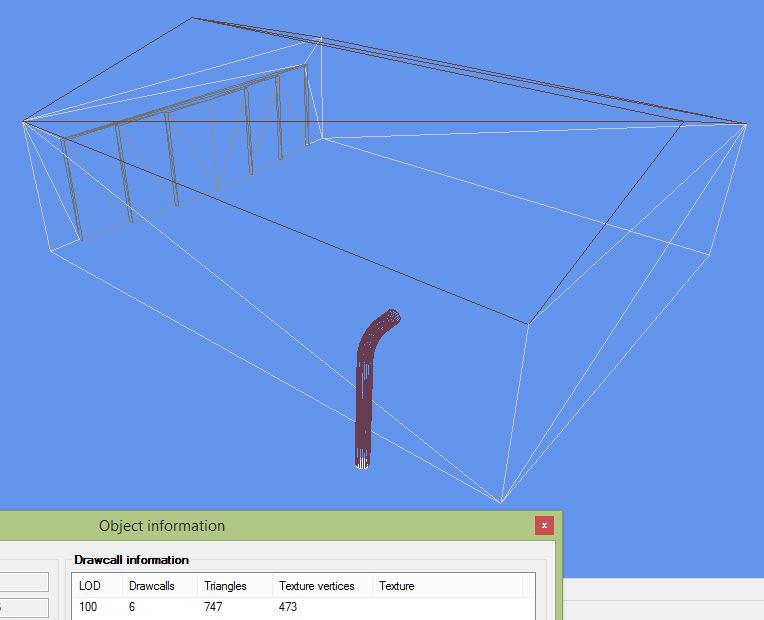This screenshot has height=620, width=764.
Task: Close the Object information window
Action: tap(544, 525)
